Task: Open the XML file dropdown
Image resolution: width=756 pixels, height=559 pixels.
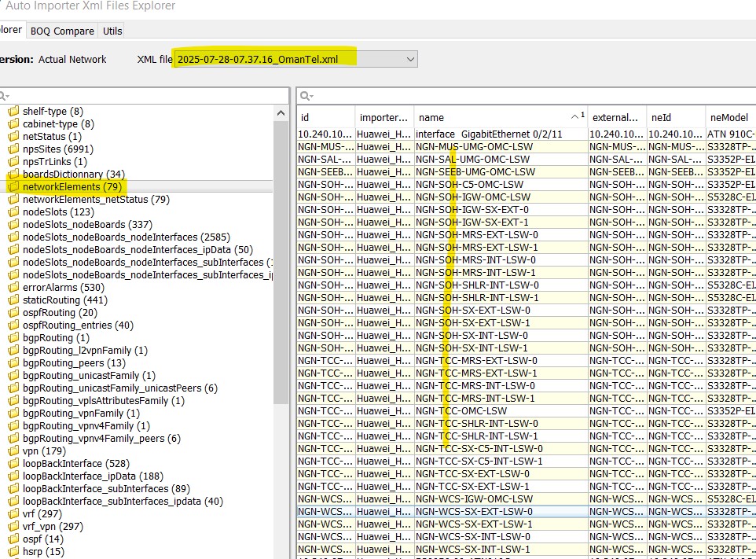Action: point(410,60)
